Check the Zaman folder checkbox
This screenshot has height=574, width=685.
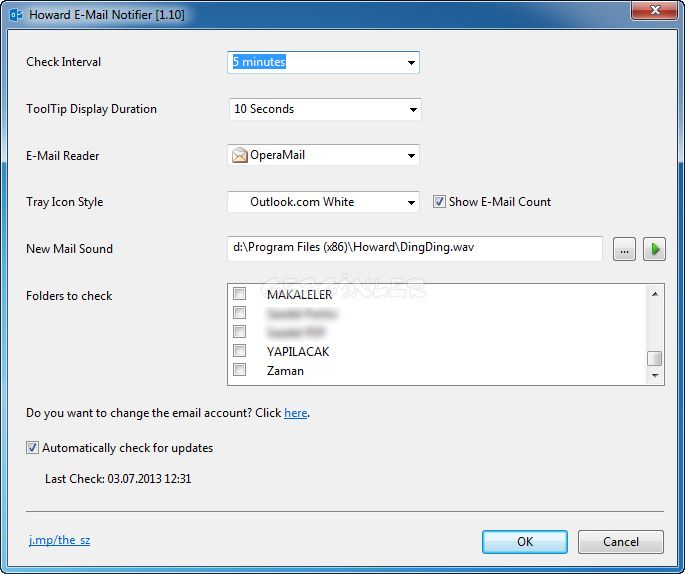[239, 370]
